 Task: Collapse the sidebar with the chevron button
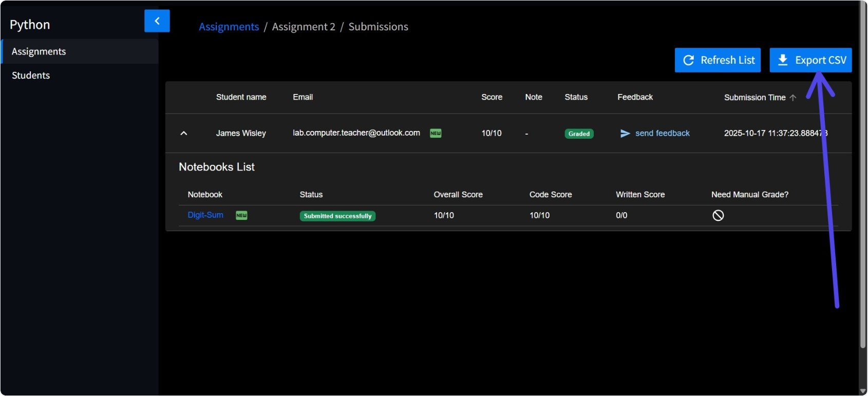click(x=157, y=21)
